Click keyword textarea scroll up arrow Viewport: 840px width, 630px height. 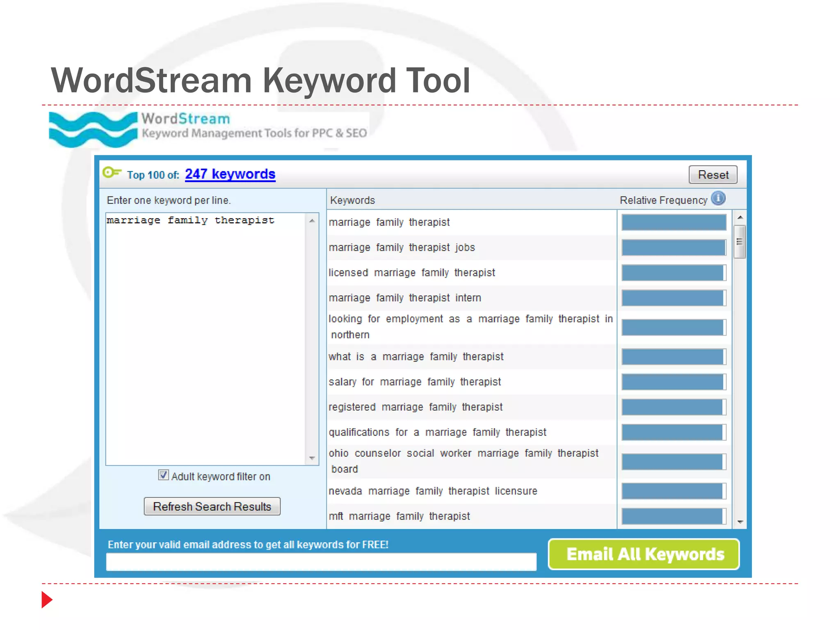click(312, 221)
